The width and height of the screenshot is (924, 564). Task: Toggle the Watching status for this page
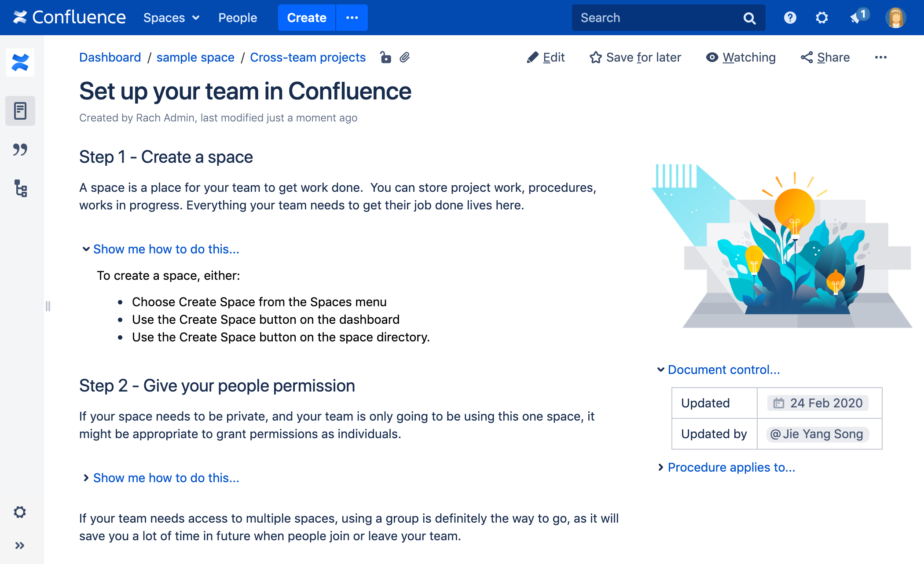pyautogui.click(x=740, y=57)
